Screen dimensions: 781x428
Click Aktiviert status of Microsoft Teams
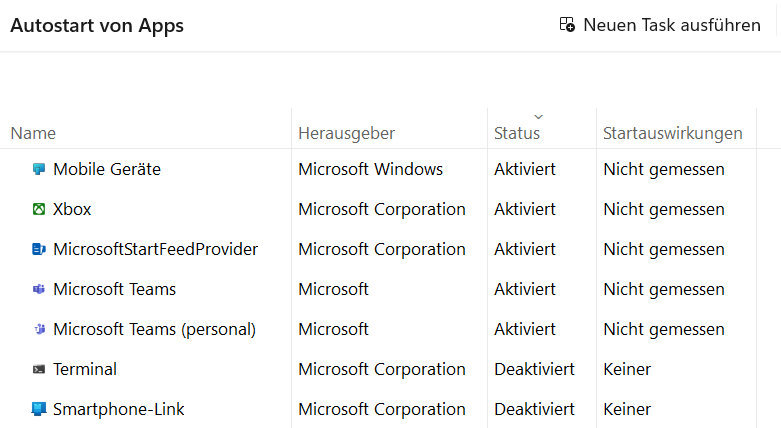525,289
